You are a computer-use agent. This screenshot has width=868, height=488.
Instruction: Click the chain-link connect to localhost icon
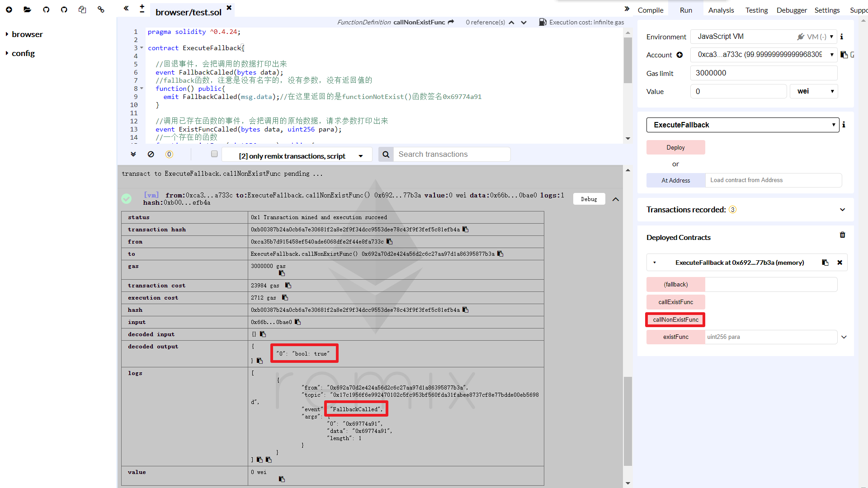[x=101, y=9]
